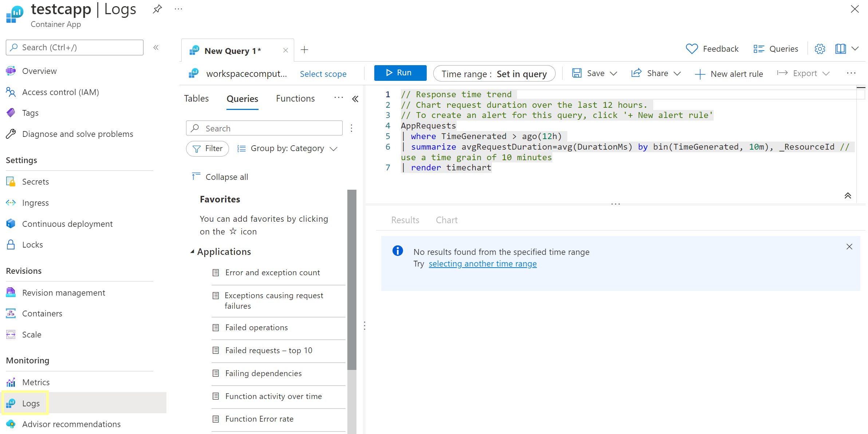Viewport: 868px width, 434px height.
Task: Open Function Error rate query
Action: (x=259, y=419)
